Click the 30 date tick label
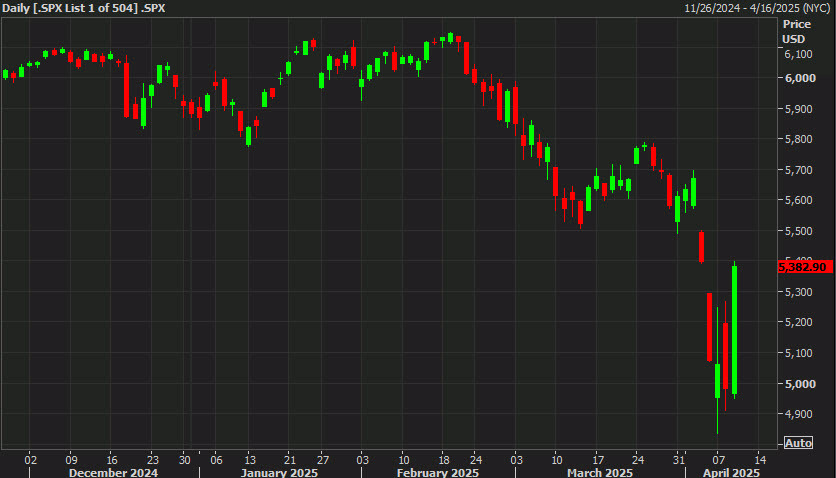This screenshot has width=836, height=478. click(x=184, y=460)
